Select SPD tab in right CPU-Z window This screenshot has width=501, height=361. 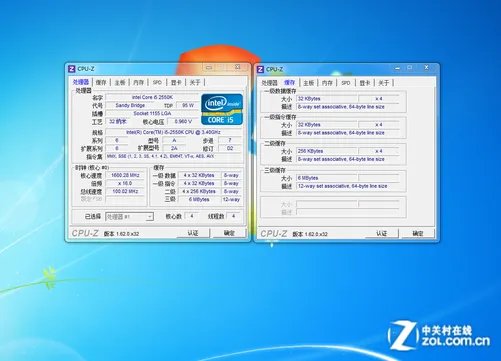point(346,83)
